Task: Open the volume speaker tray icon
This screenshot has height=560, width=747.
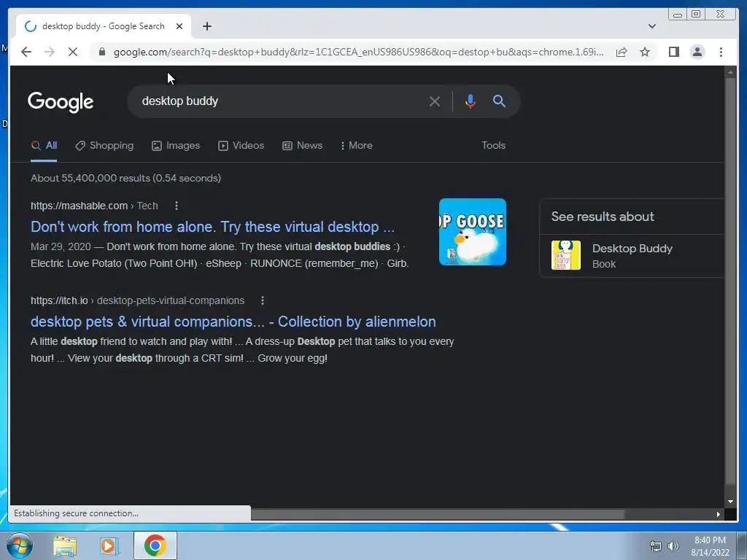Action: click(x=673, y=546)
